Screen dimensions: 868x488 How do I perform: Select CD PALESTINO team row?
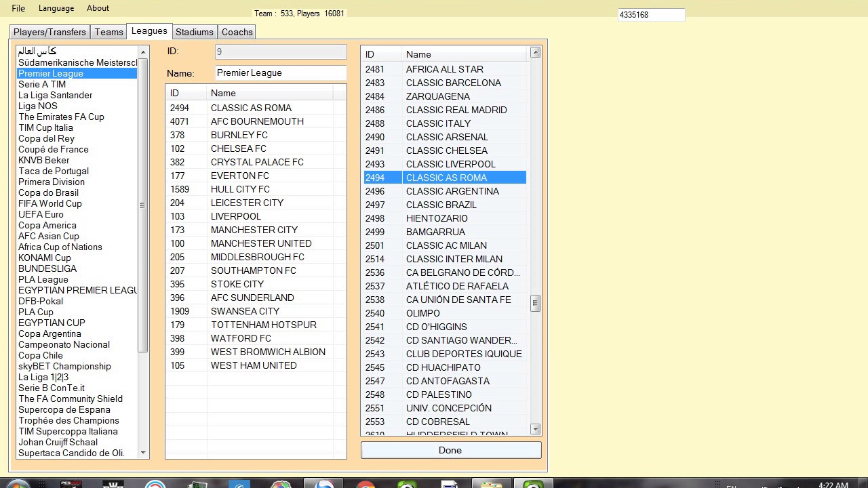(x=444, y=394)
